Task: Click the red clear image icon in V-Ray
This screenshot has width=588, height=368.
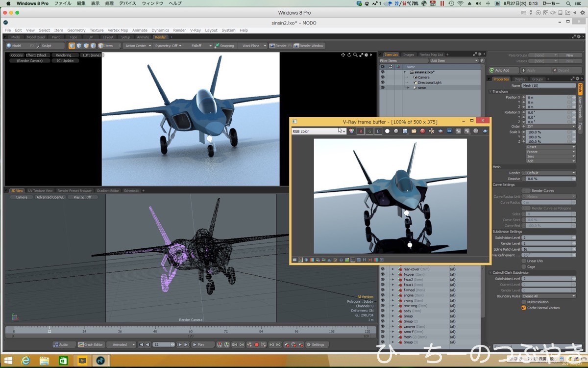Action: [422, 131]
